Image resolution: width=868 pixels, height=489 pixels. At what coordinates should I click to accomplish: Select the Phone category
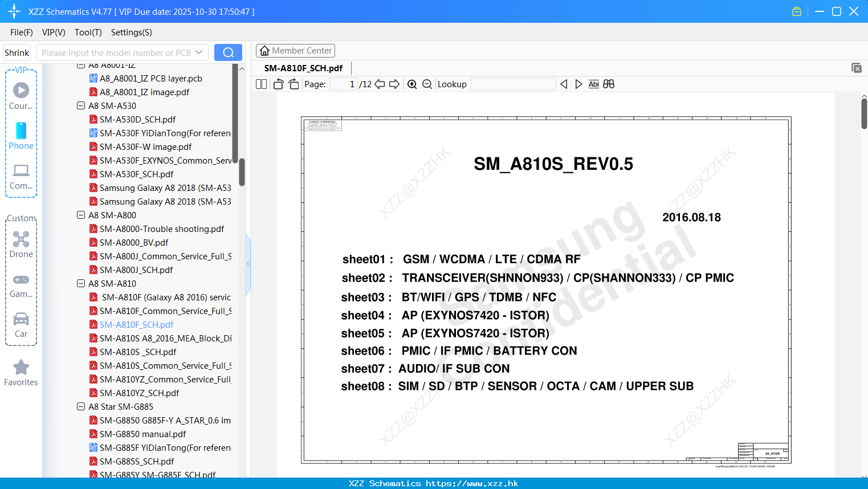(21, 136)
